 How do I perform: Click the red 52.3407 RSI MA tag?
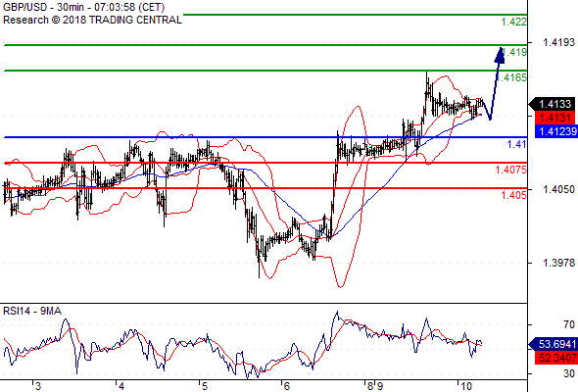[555, 358]
